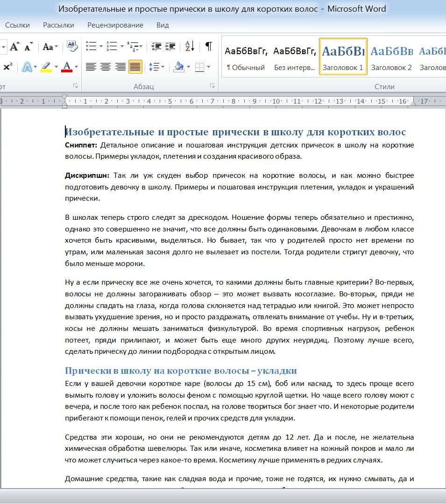Click the ruler mark number 10

(276, 101)
